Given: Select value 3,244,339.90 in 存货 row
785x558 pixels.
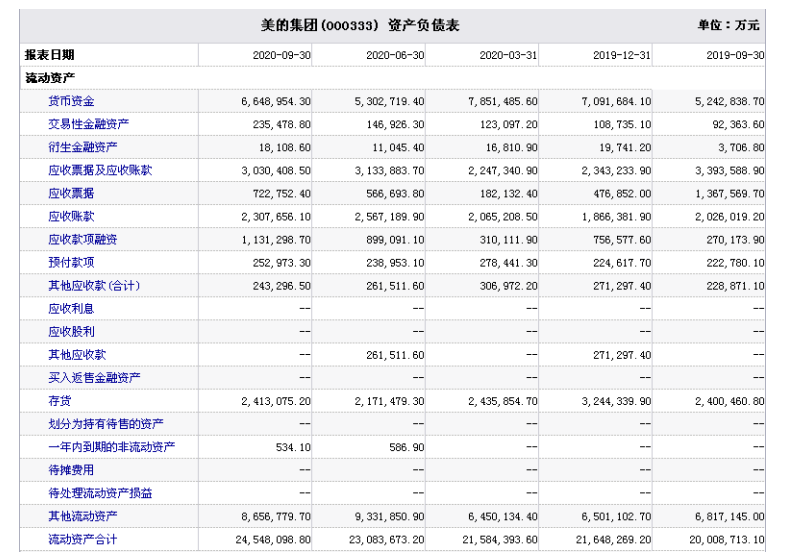Looking at the screenshot, I should click(x=616, y=401).
